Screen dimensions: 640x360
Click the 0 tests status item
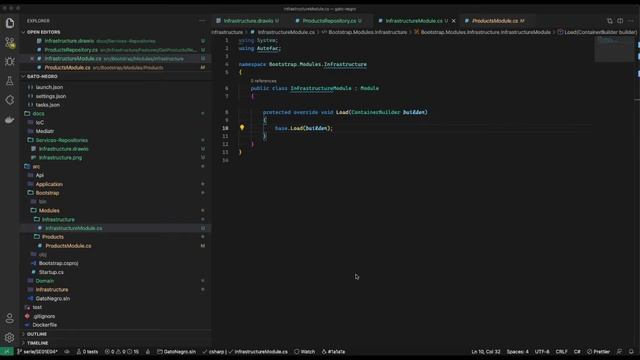point(87,351)
